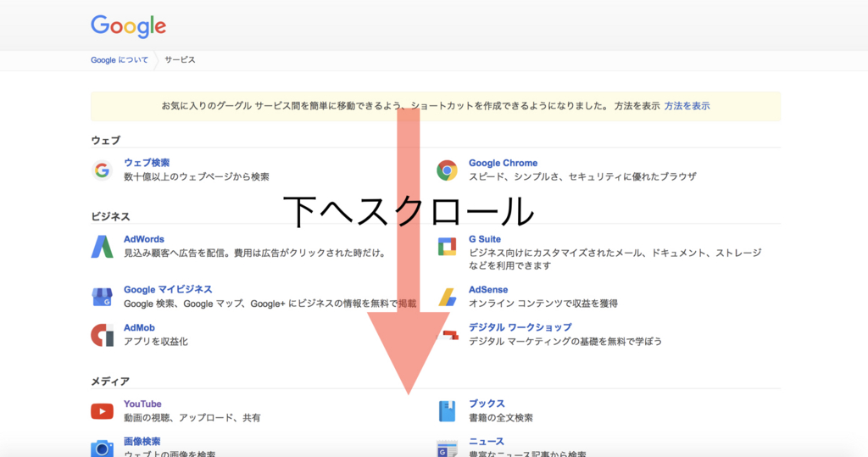The width and height of the screenshot is (868, 457).
Task: Open the Google について breadcrumb link
Action: (120, 60)
